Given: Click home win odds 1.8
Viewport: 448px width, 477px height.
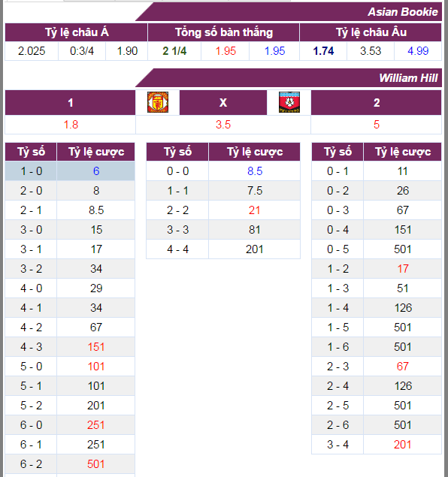Looking at the screenshot, I should 71,125.
